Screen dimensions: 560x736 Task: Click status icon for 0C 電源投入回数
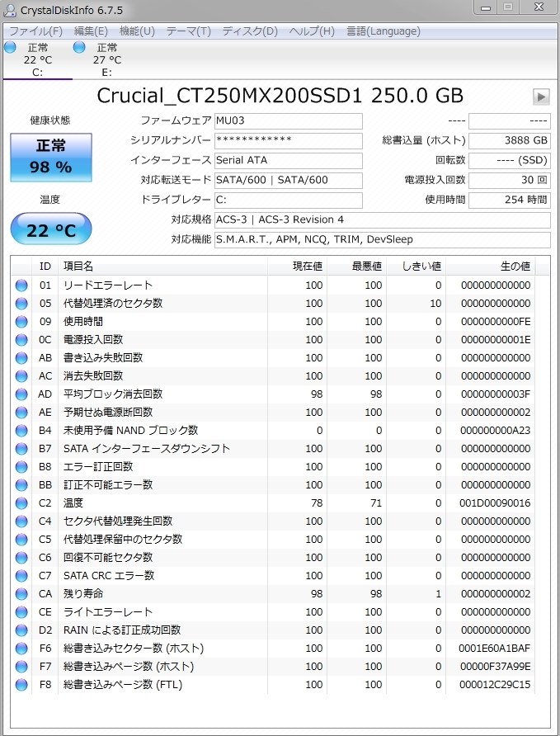(x=21, y=340)
